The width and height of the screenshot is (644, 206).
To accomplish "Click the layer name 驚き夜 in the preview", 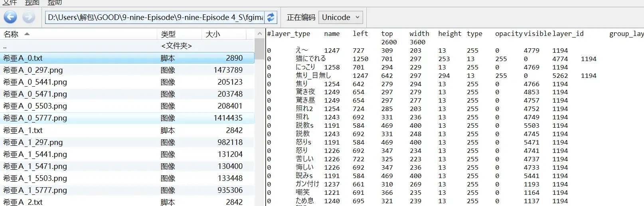I will [305, 92].
